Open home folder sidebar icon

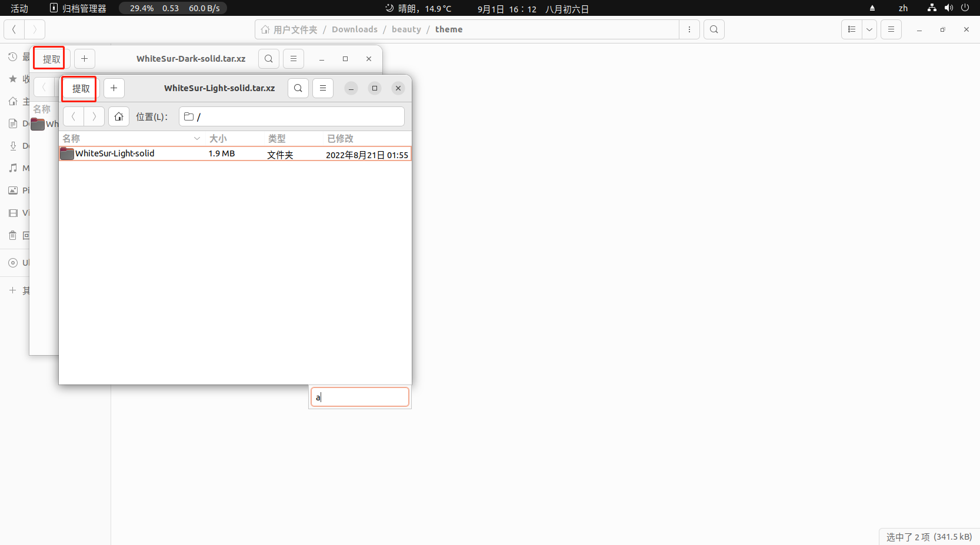point(13,101)
